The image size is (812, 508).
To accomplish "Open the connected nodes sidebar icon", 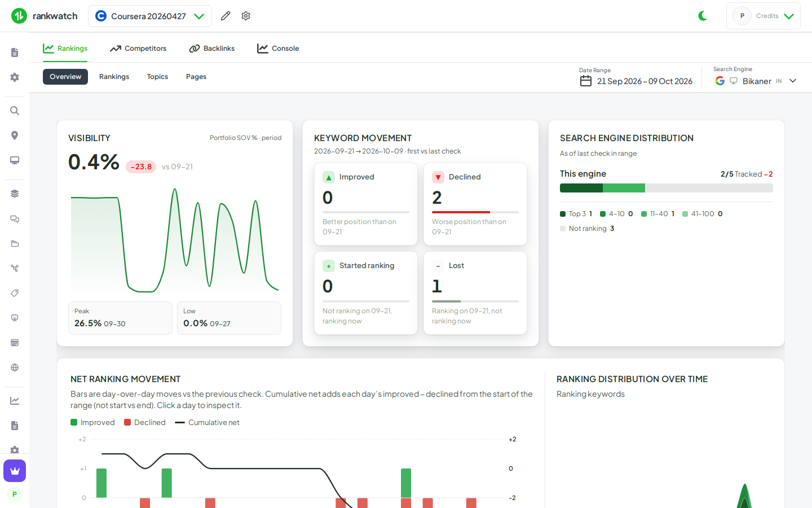I will pos(15,268).
